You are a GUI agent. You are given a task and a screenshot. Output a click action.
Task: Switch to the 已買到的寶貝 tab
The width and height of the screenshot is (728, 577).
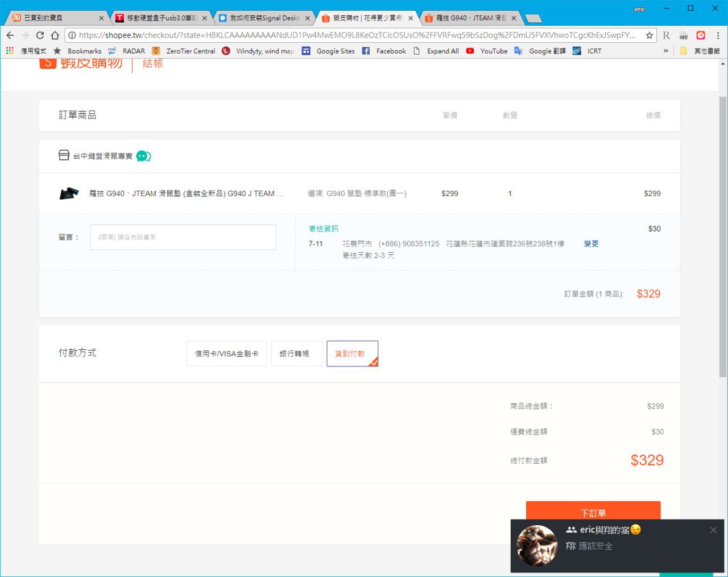pos(58,18)
